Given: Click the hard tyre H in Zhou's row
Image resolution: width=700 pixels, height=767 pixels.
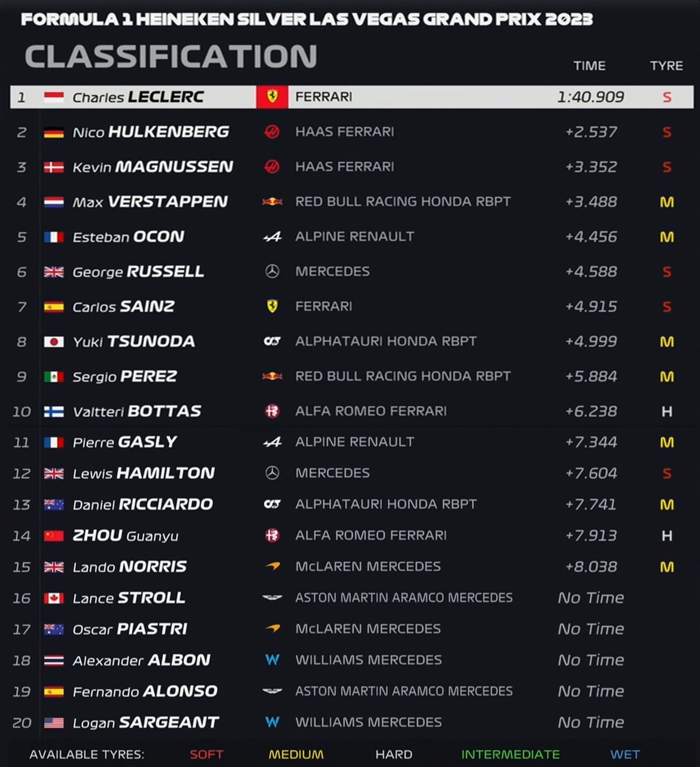Looking at the screenshot, I should pyautogui.click(x=667, y=535).
